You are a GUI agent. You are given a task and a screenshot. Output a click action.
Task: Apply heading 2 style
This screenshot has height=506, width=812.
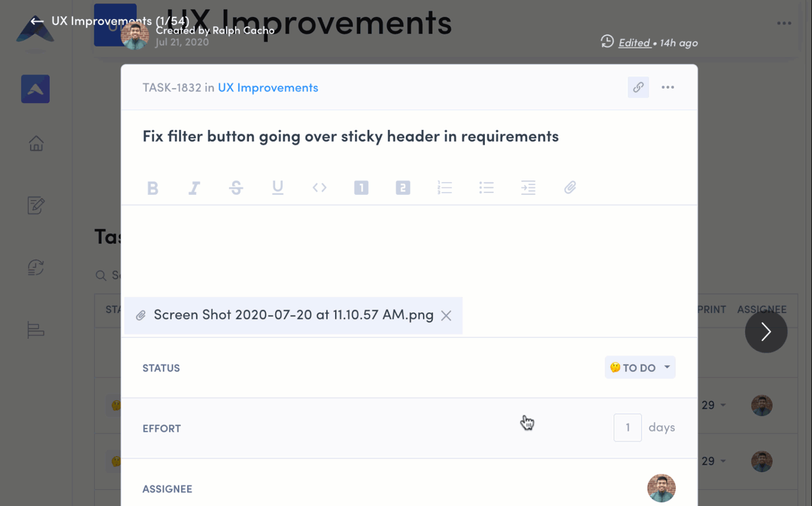point(403,187)
